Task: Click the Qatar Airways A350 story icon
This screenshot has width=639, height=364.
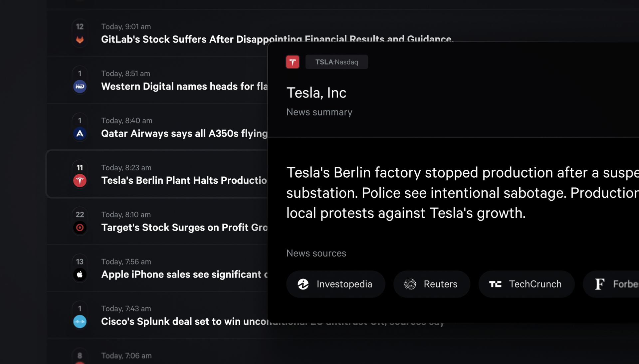Action: pyautogui.click(x=80, y=134)
